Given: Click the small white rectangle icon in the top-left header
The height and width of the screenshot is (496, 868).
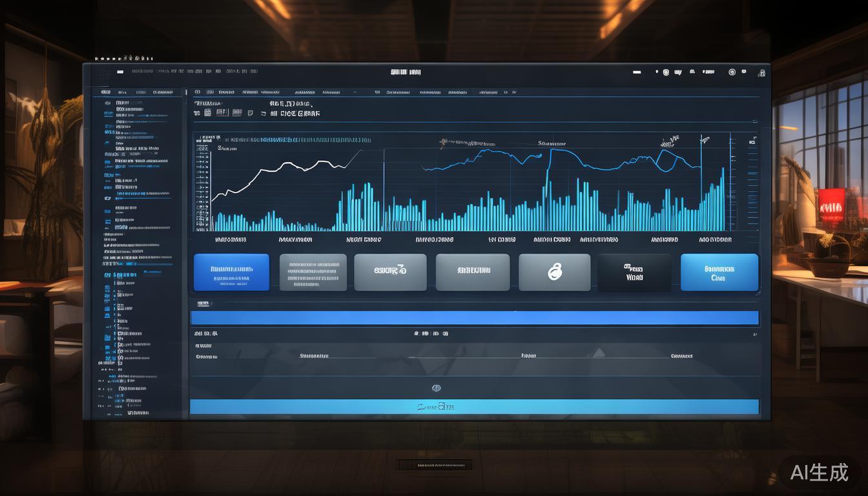Looking at the screenshot, I should (120, 72).
